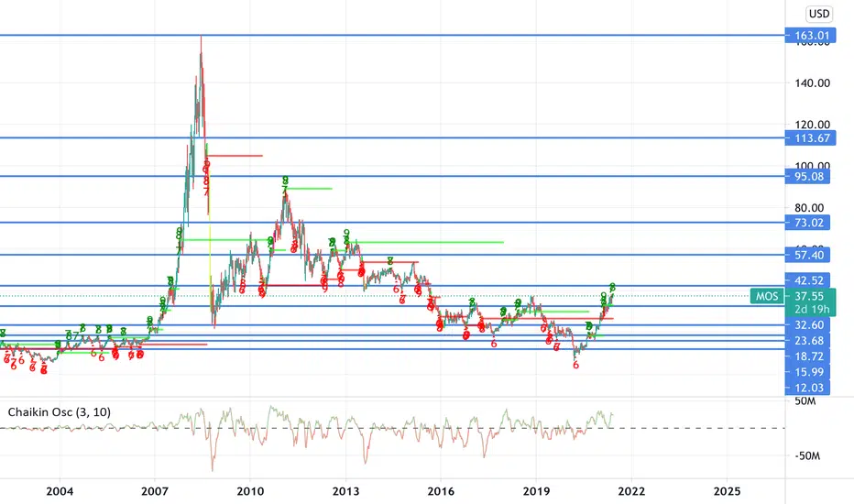
Task: Click the 2013 time axis label
Action: [x=345, y=491]
